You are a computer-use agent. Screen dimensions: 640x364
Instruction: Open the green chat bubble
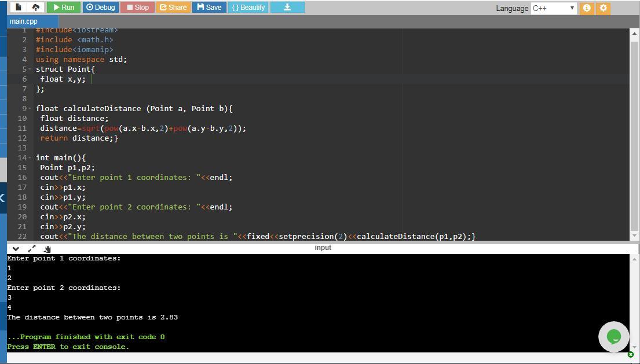coord(613,336)
